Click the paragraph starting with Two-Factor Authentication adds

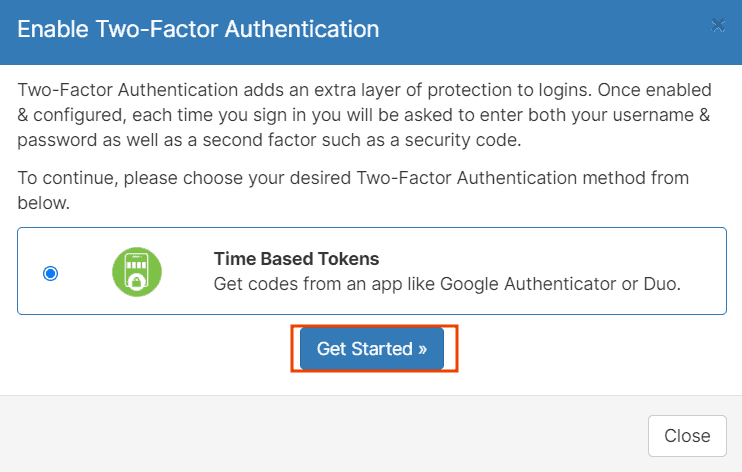[x=364, y=115]
